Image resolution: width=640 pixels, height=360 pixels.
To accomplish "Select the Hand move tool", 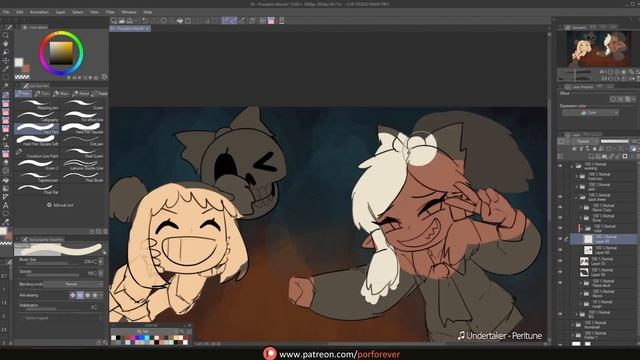I will coord(6,44).
